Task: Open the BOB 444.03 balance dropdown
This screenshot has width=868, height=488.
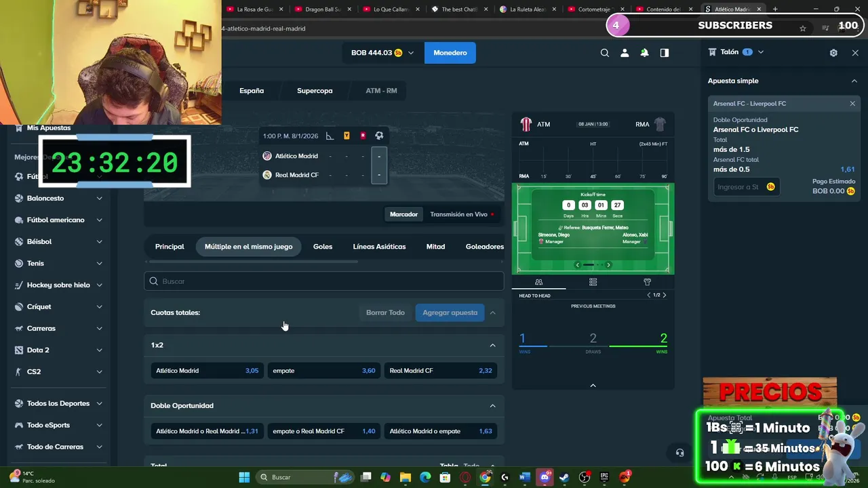Action: tap(382, 53)
